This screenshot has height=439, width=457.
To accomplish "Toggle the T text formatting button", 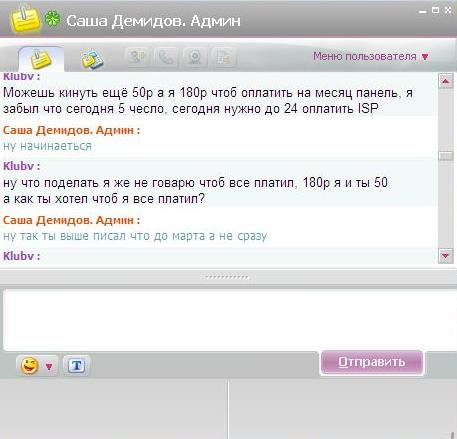I will [77, 366].
